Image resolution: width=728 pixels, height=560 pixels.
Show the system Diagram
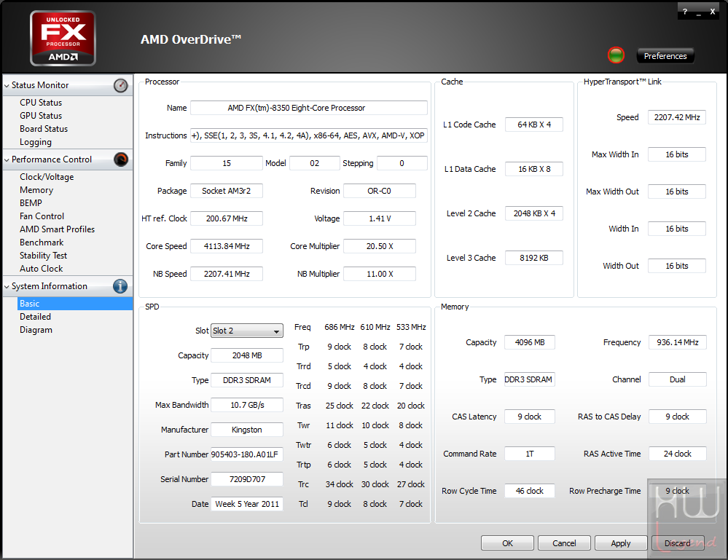coord(36,330)
